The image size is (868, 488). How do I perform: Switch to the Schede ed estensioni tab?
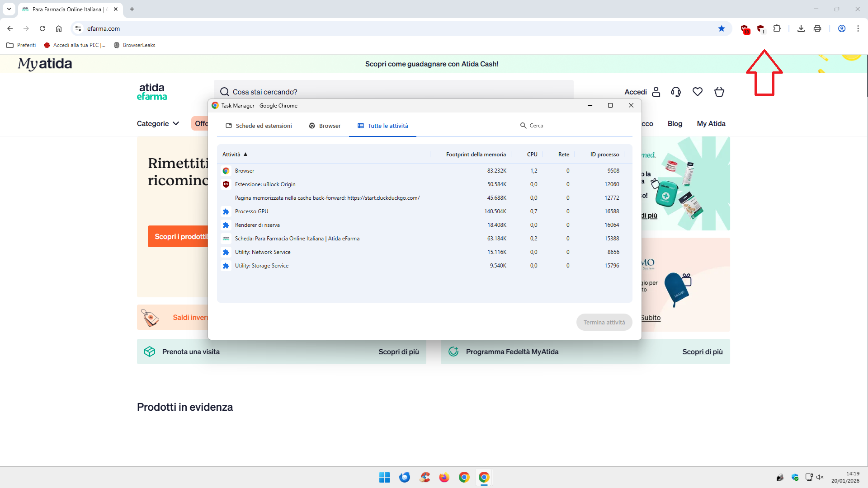(259, 126)
